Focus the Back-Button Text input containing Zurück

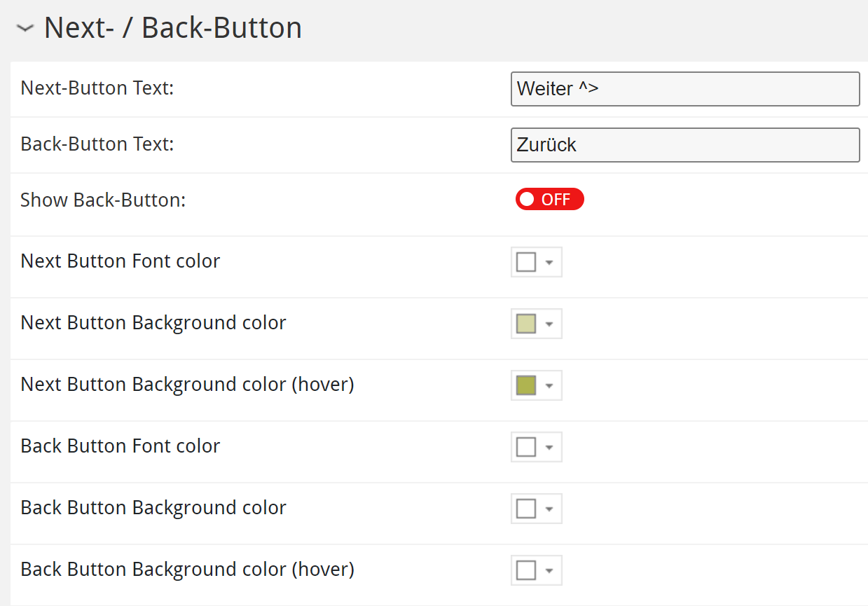pos(684,145)
